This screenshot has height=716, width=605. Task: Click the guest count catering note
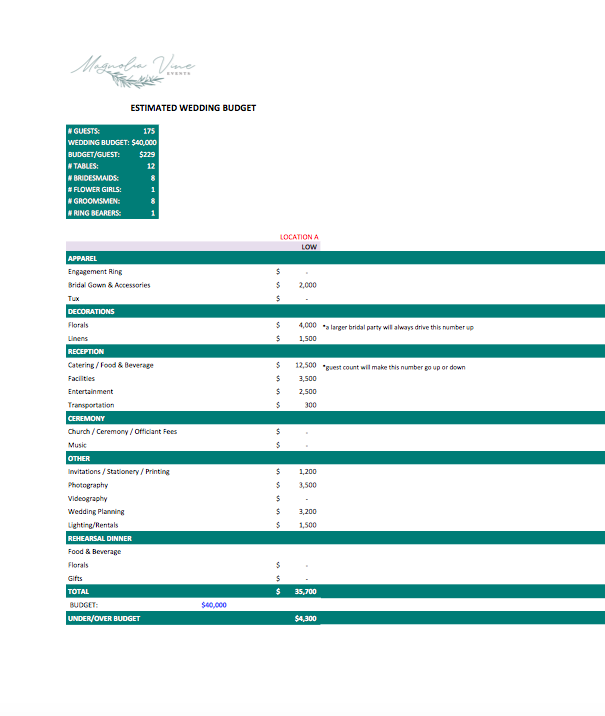point(394,367)
